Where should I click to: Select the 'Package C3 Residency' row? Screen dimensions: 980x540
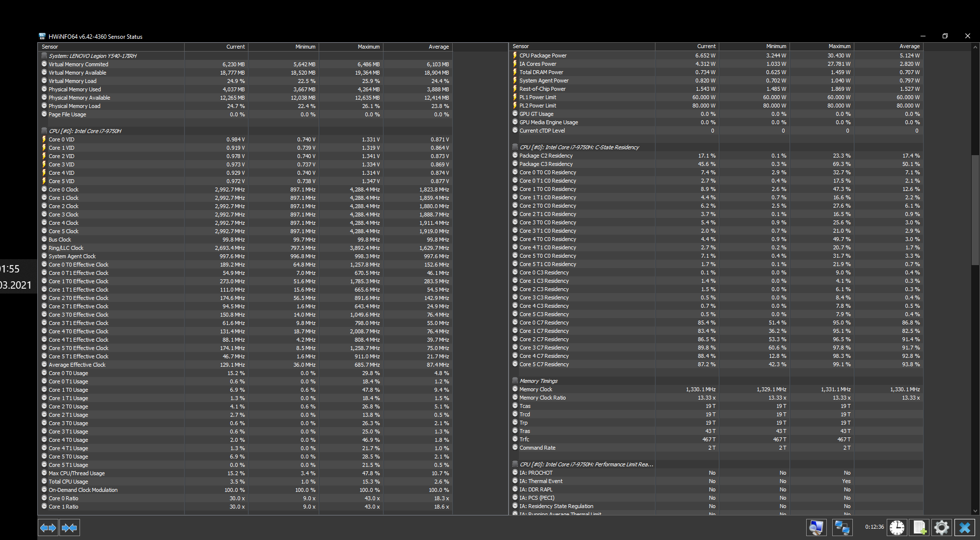716,164
